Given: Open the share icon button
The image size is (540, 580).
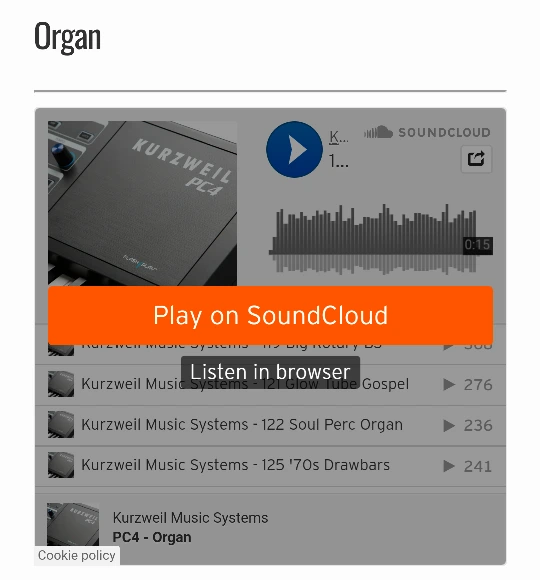Looking at the screenshot, I should tap(476, 159).
